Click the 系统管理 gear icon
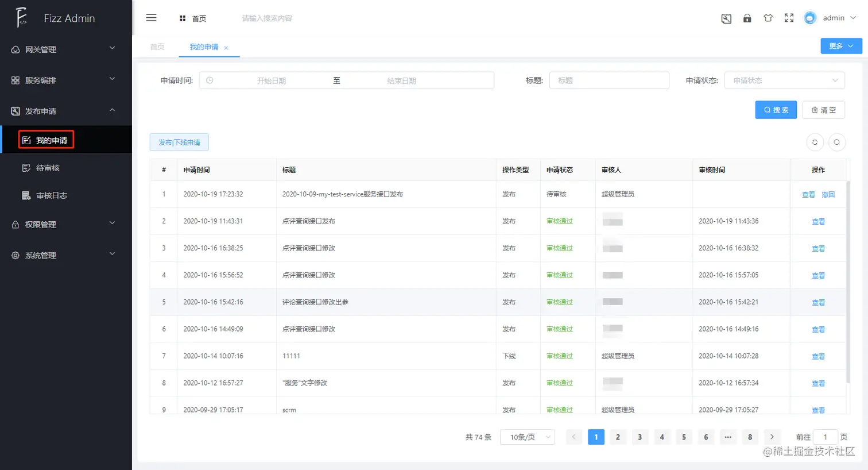Image resolution: width=868 pixels, height=470 pixels. coord(15,256)
